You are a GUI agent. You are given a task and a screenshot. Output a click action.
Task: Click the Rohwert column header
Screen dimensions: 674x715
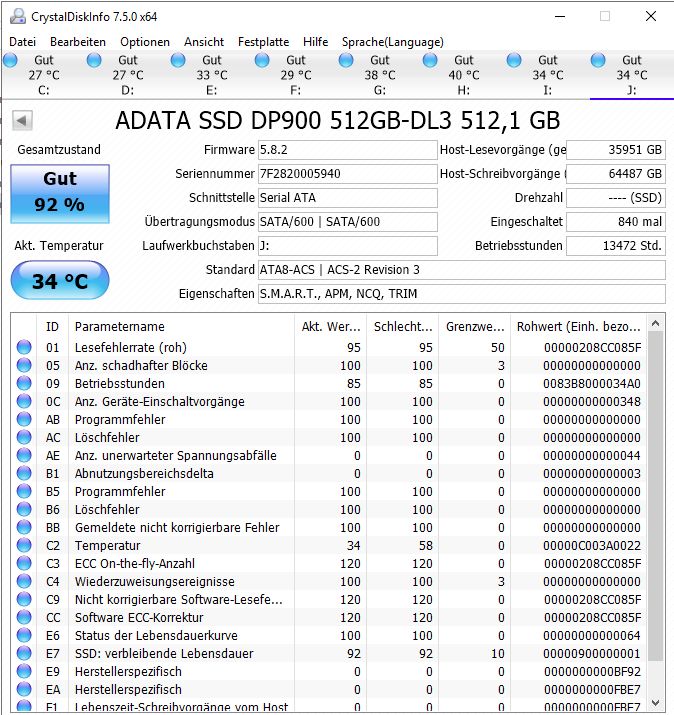coord(578,326)
